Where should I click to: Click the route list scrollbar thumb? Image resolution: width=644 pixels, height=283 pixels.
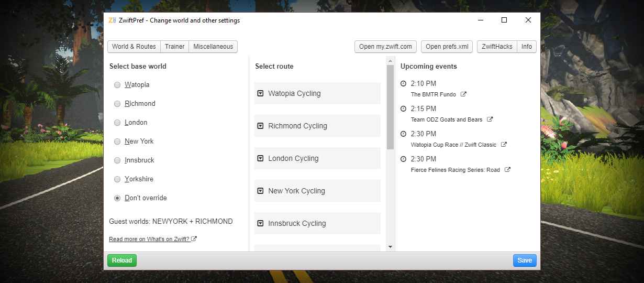point(390,107)
